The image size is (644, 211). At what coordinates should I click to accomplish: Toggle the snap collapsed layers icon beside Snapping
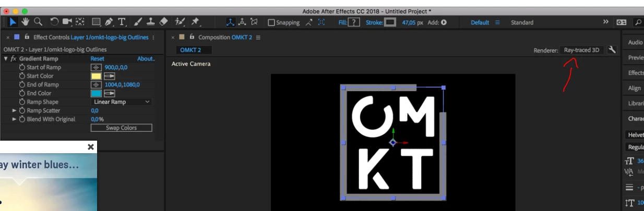click(321, 22)
